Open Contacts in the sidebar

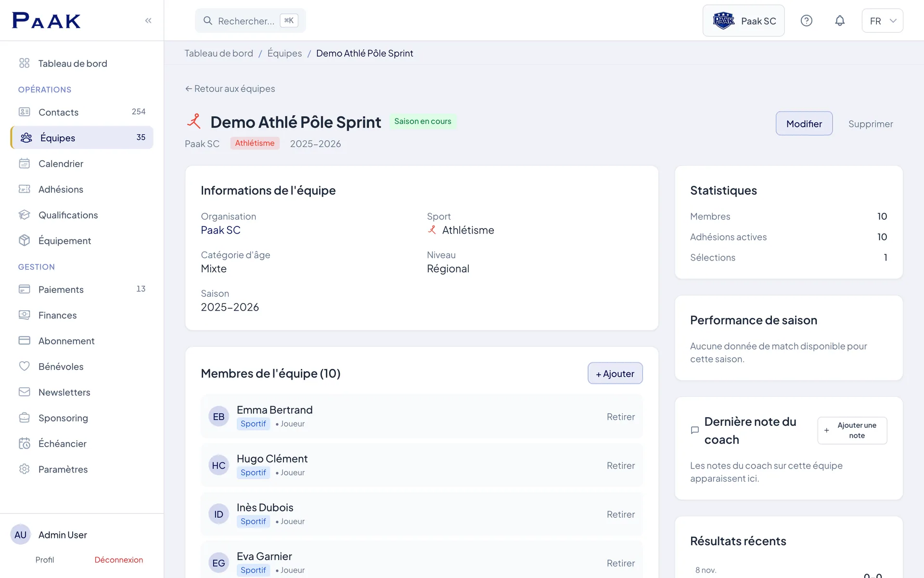pyautogui.click(x=82, y=112)
